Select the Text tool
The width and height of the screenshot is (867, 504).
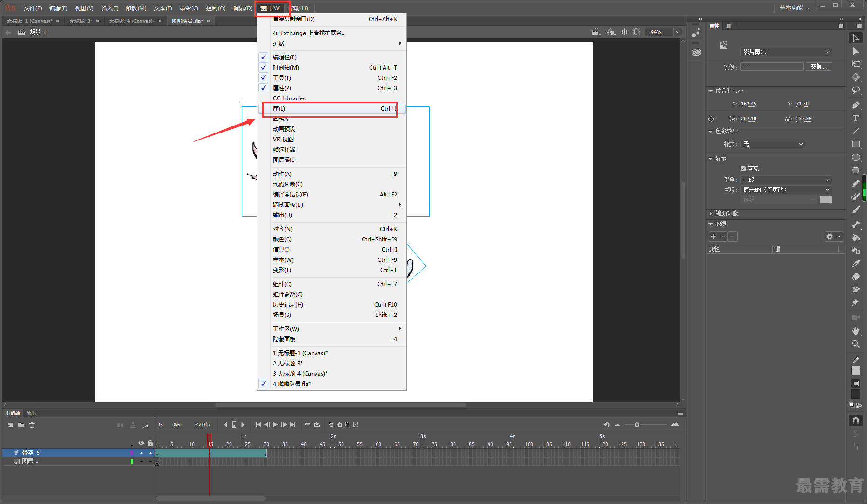click(856, 119)
